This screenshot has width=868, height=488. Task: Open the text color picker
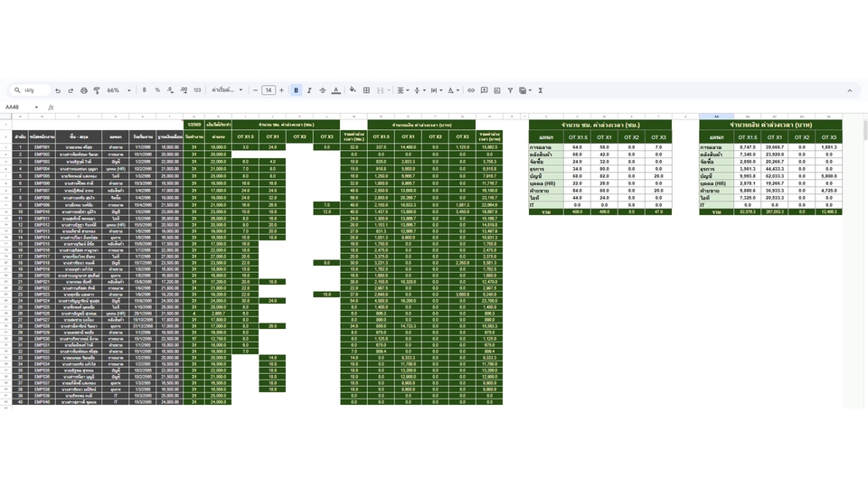(x=336, y=90)
